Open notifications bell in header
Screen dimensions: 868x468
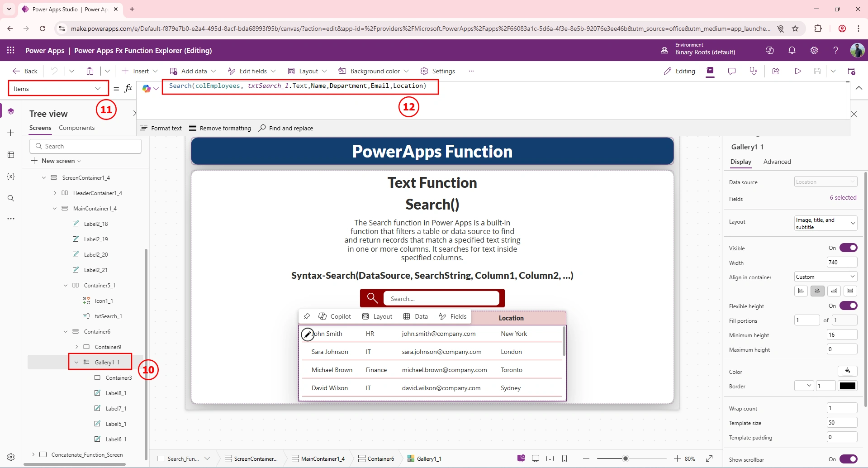pyautogui.click(x=792, y=50)
